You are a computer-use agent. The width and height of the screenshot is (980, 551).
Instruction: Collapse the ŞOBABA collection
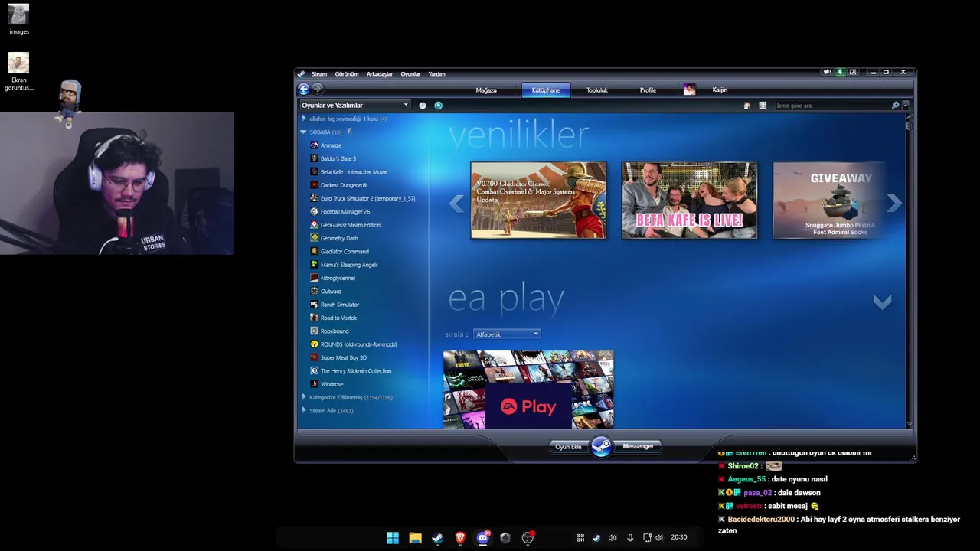[x=303, y=132]
